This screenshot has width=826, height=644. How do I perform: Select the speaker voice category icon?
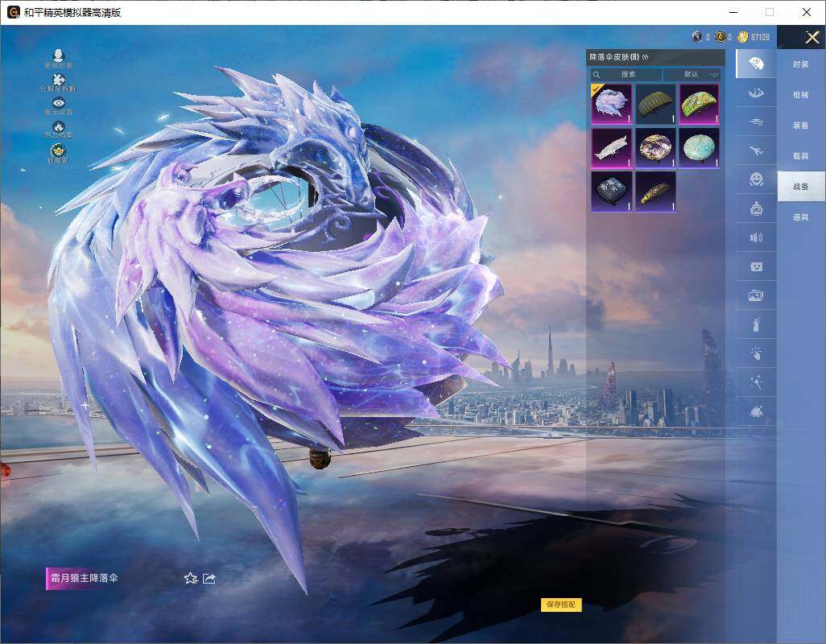(756, 237)
